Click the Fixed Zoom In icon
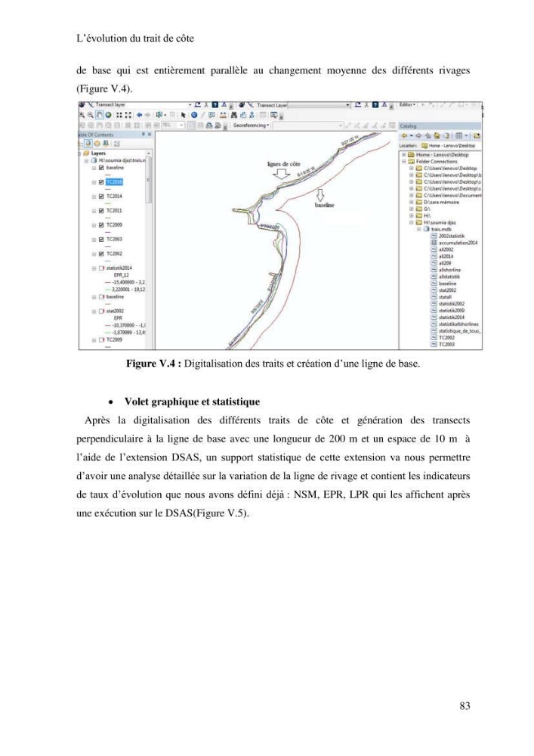Image resolution: width=534 pixels, height=756 pixels. [119, 115]
